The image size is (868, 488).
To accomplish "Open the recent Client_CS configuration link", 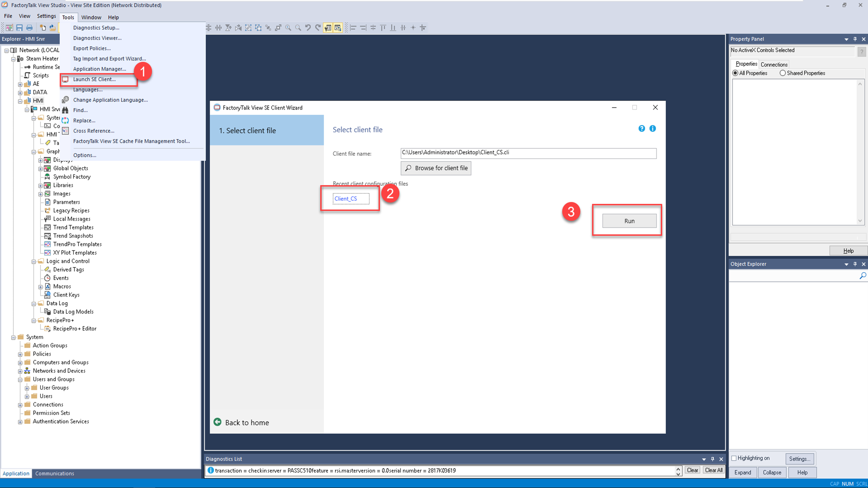I will tap(346, 198).
